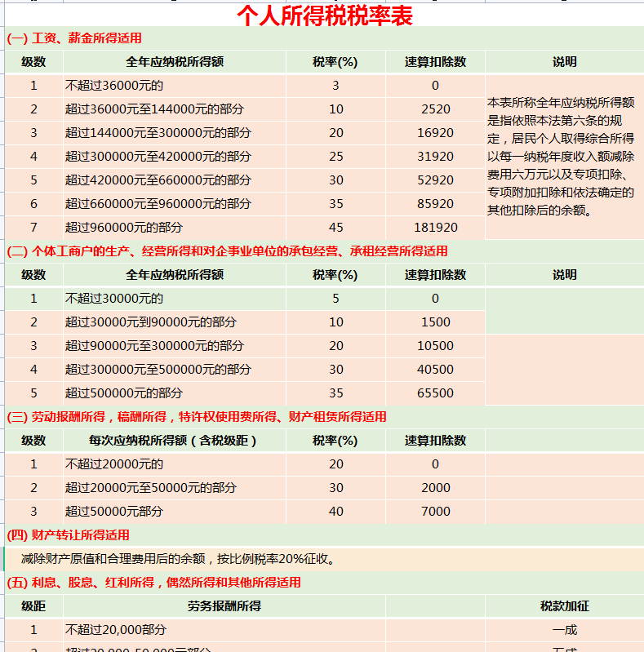
Task: Select cell 超过144000元至300000元的部分
Action: pyautogui.click(x=175, y=133)
